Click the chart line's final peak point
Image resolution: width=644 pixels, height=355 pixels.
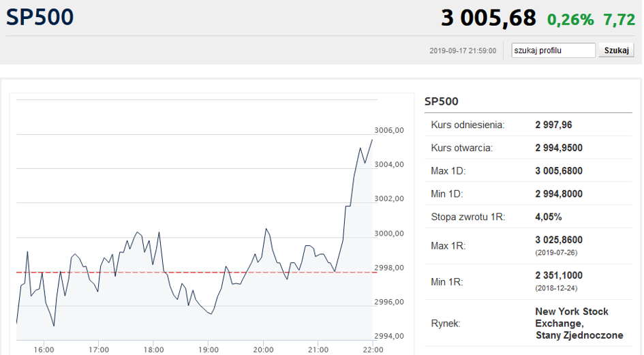(372, 140)
